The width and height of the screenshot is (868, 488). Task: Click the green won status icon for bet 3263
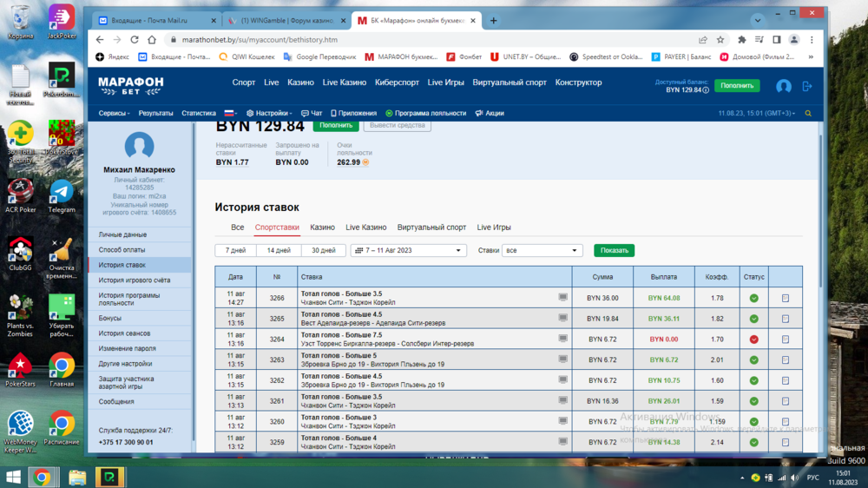click(753, 359)
